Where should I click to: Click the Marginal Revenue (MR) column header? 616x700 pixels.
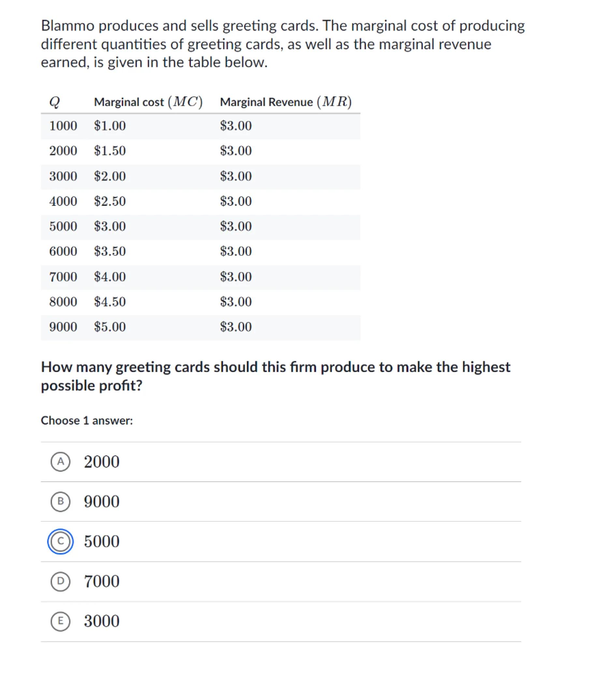pos(285,102)
